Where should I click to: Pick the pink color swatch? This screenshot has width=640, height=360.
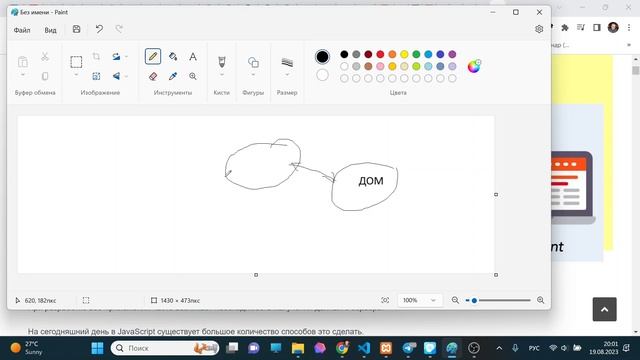[380, 66]
